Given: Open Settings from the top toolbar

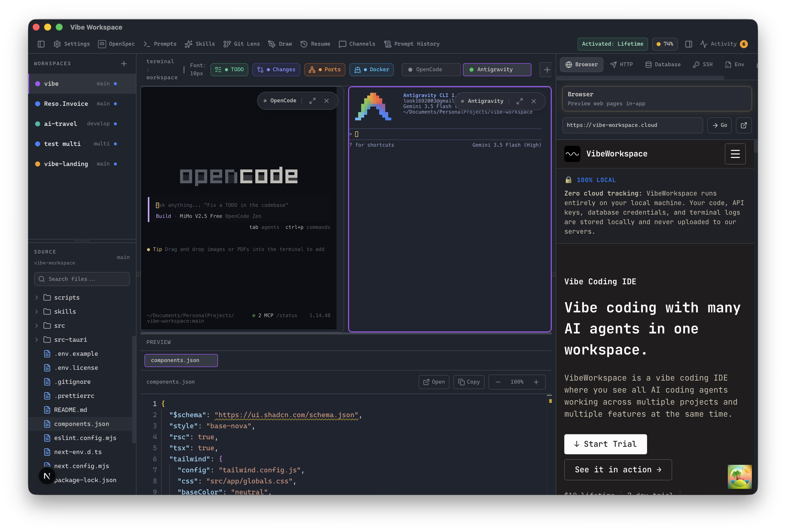Looking at the screenshot, I should (x=72, y=44).
